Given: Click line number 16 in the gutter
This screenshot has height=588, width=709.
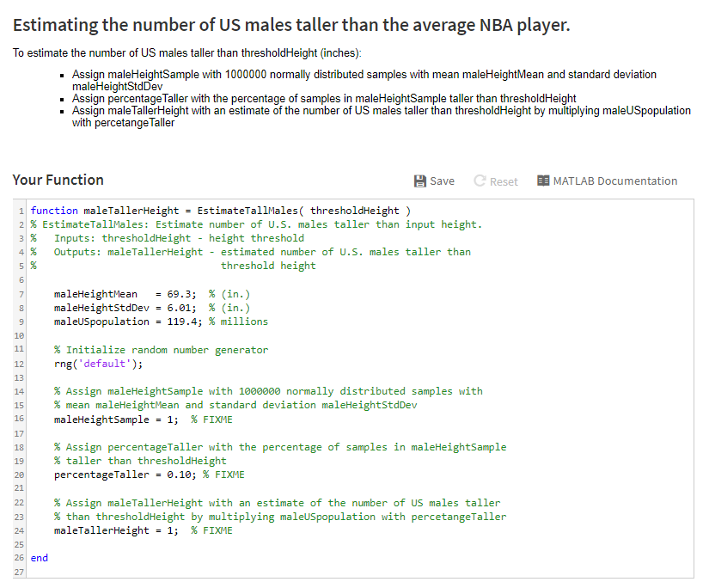Looking at the screenshot, I should (x=19, y=419).
